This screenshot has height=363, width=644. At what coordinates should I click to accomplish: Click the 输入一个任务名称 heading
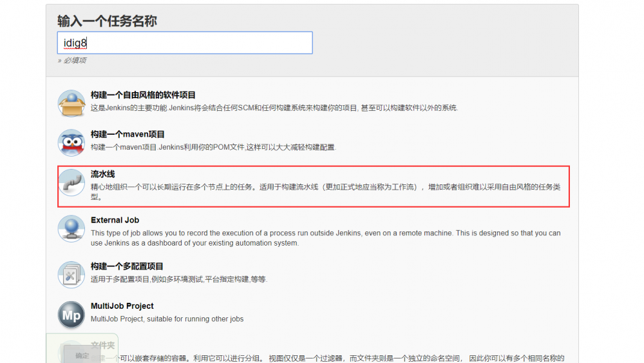(107, 21)
